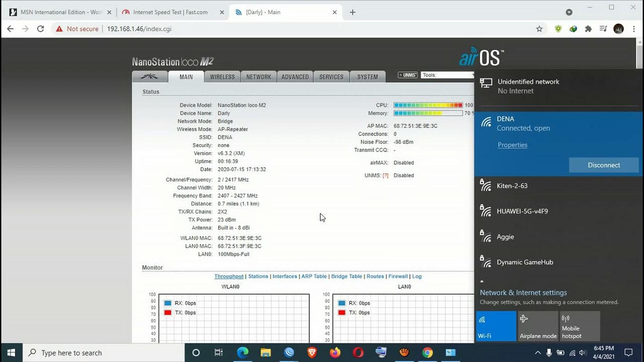The image size is (644, 362).
Task: Select the Unidentified network entry
Action: 559,86
